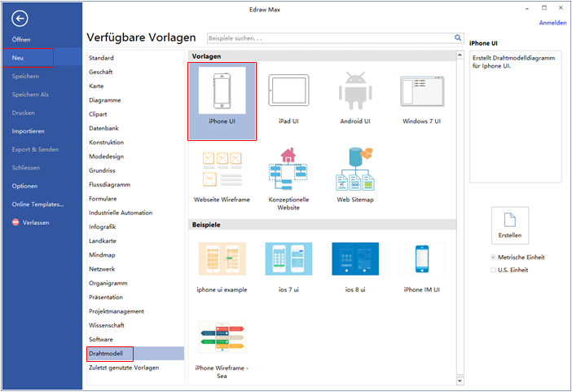
Task: Open Optionen in the sidebar
Action: (24, 186)
